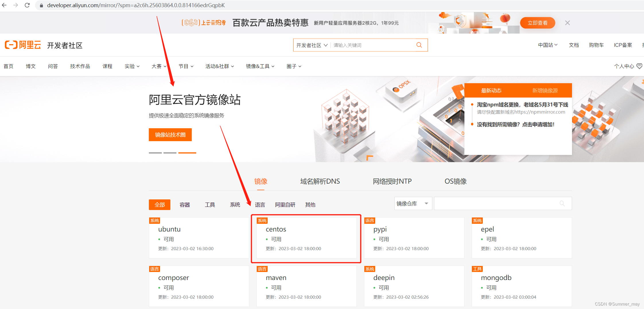Filter mirrors by 容器
The image size is (644, 309).
click(x=185, y=205)
